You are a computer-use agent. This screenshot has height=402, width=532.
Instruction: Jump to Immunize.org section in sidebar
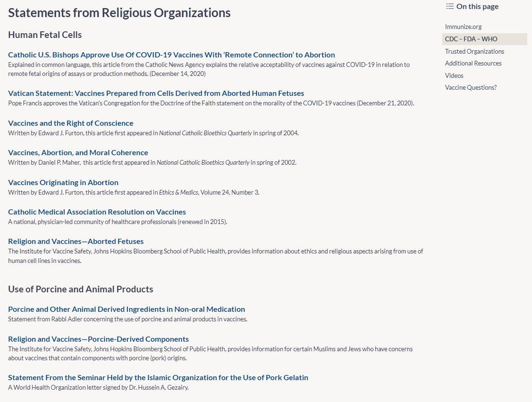(463, 27)
